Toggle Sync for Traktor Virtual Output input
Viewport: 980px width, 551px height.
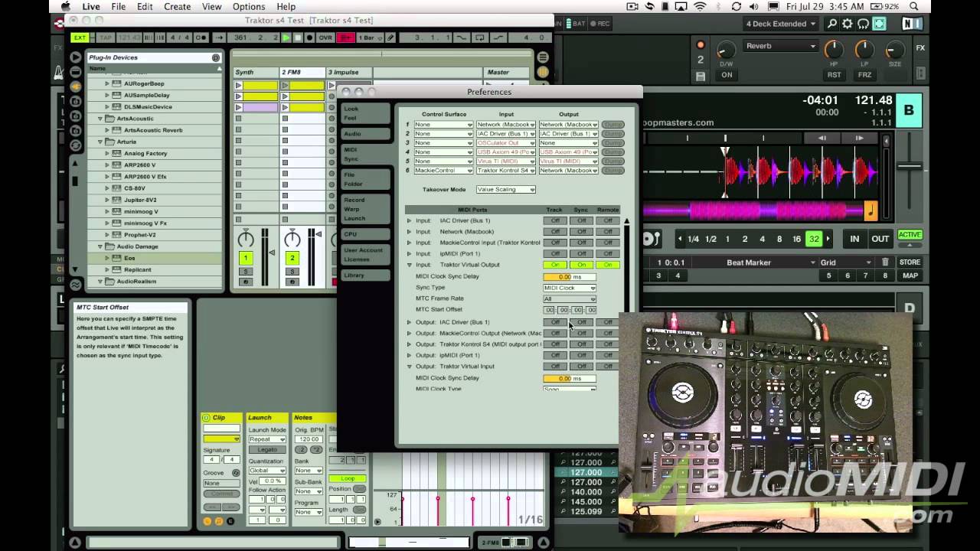point(581,265)
